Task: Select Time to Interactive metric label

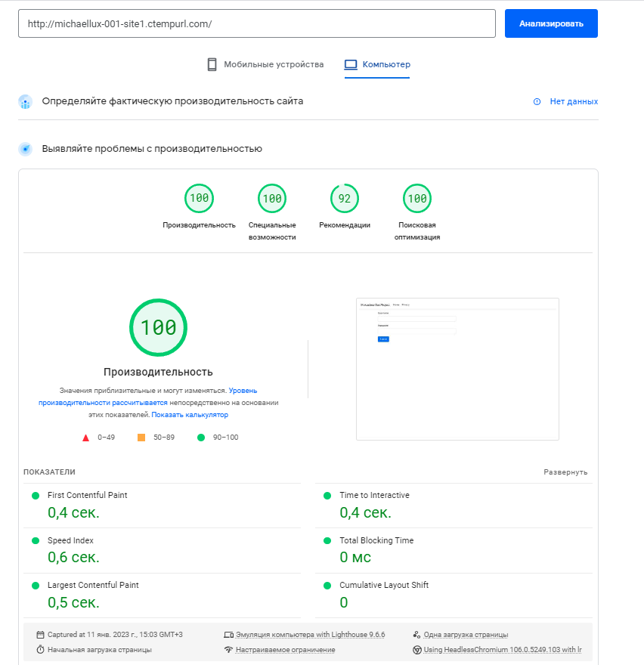Action: pyautogui.click(x=374, y=495)
